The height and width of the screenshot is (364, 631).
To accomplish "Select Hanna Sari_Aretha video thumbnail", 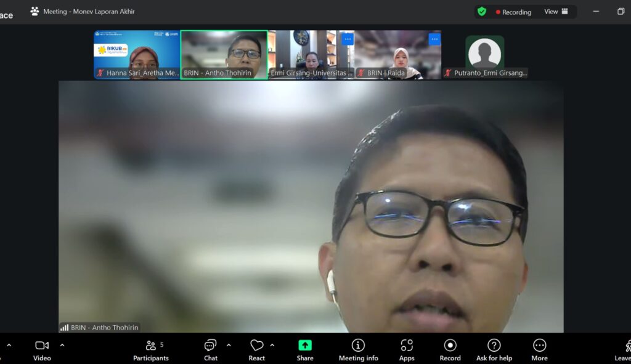I will coord(137,55).
